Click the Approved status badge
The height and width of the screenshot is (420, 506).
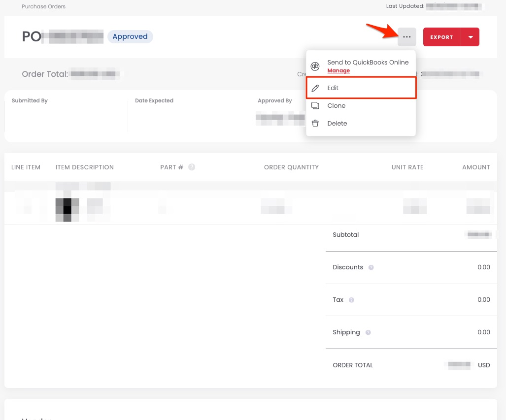(130, 37)
